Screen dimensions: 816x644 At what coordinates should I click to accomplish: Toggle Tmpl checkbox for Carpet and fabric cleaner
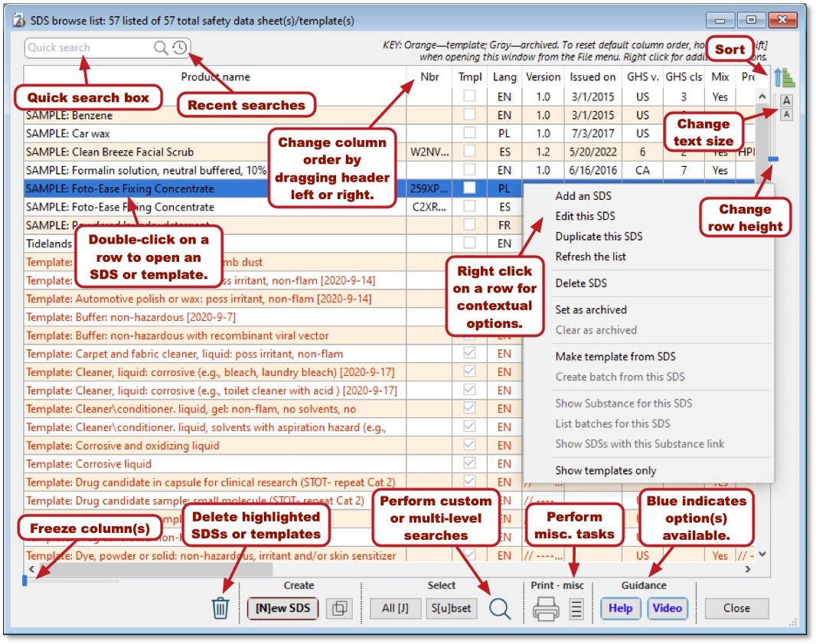tap(469, 354)
